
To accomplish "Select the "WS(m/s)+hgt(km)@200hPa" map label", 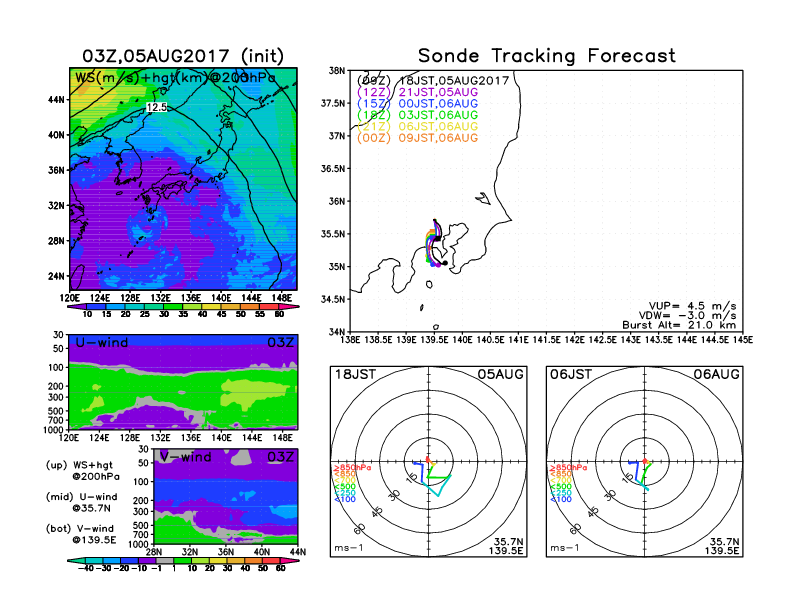I will [175, 78].
